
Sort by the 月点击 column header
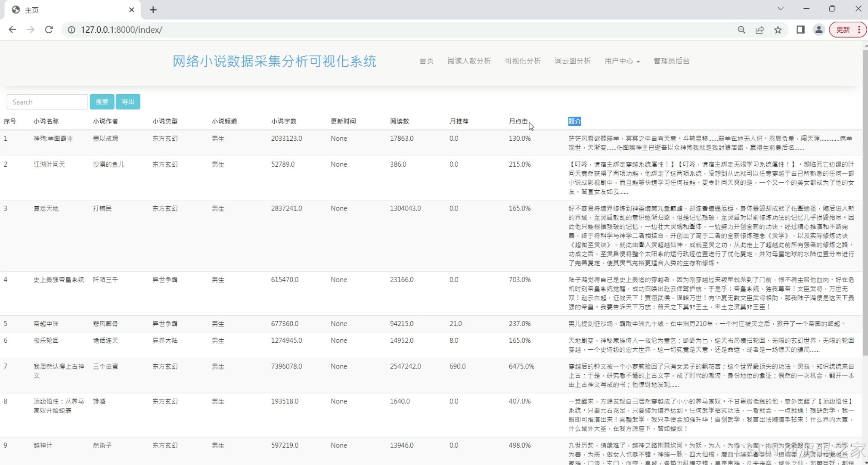pyautogui.click(x=518, y=121)
